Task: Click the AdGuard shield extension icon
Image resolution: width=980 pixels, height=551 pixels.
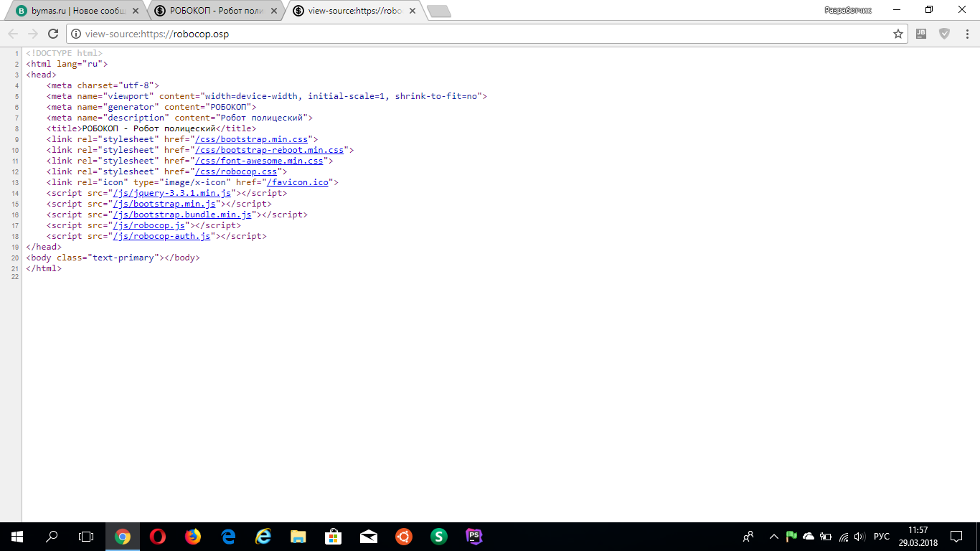Action: [x=944, y=34]
